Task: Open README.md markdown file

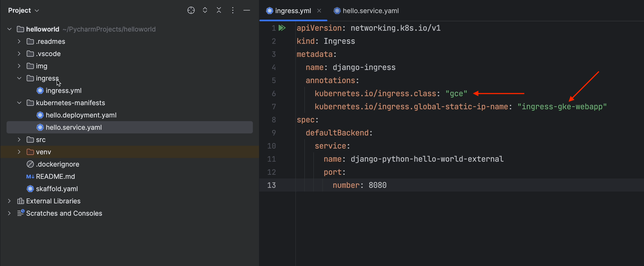Action: click(x=55, y=177)
